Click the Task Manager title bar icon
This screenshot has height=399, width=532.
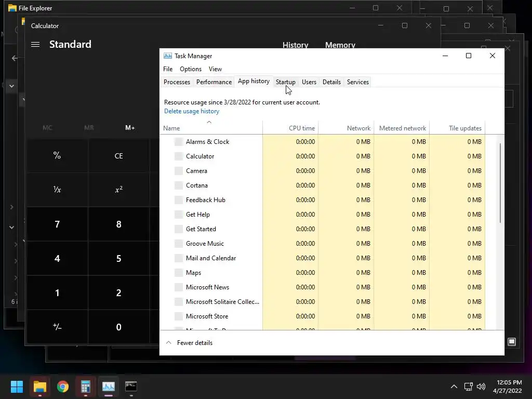pos(168,56)
